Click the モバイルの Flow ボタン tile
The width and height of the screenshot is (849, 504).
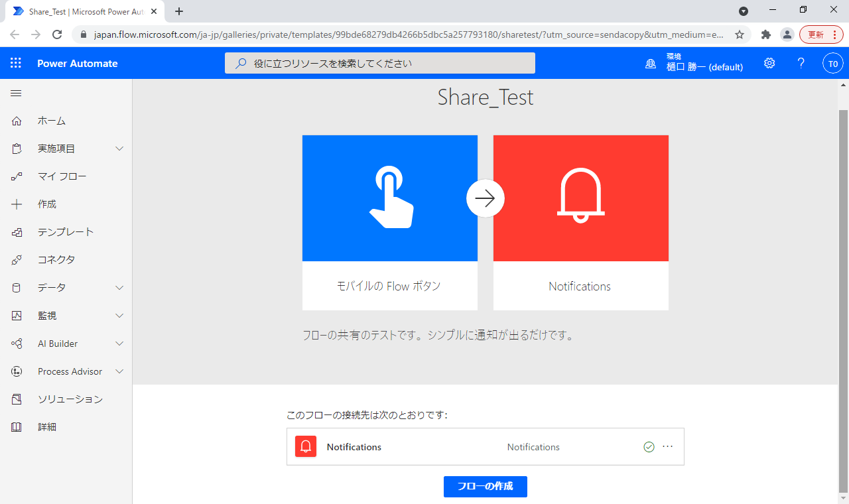tap(390, 223)
